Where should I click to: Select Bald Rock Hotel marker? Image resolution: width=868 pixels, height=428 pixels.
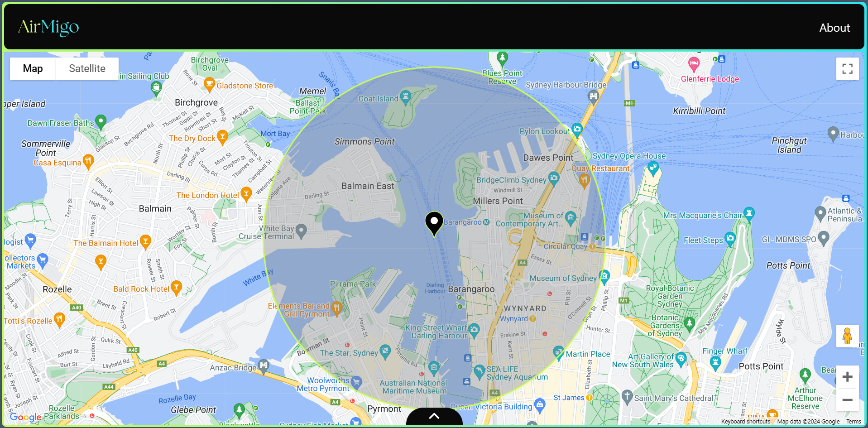click(176, 288)
